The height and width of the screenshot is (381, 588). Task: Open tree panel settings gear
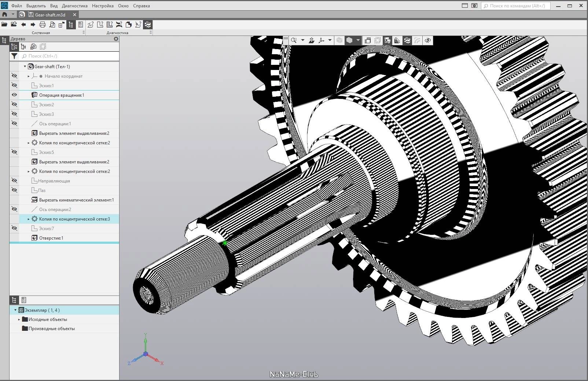116,39
